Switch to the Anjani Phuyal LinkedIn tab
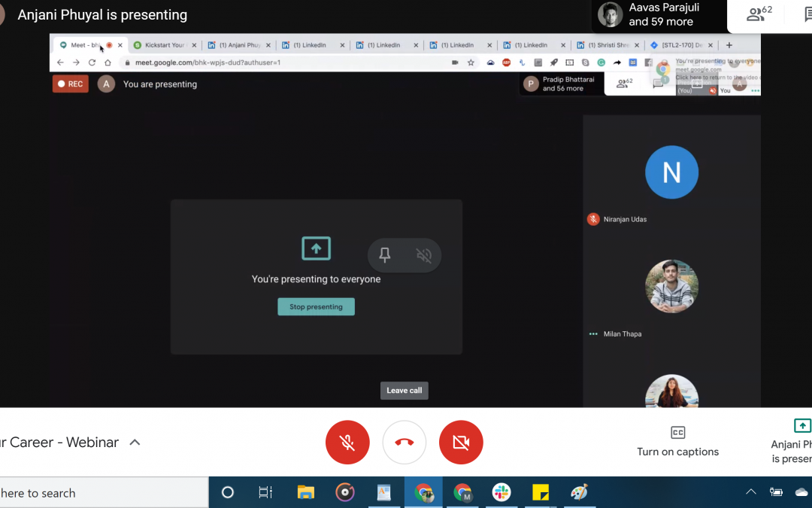This screenshot has height=508, width=812. coord(239,45)
